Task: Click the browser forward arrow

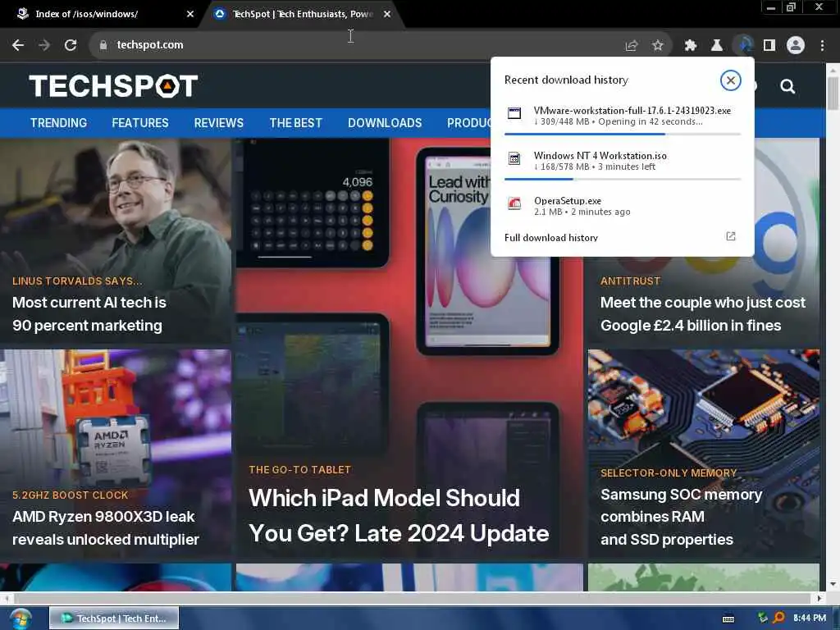Action: click(x=44, y=45)
